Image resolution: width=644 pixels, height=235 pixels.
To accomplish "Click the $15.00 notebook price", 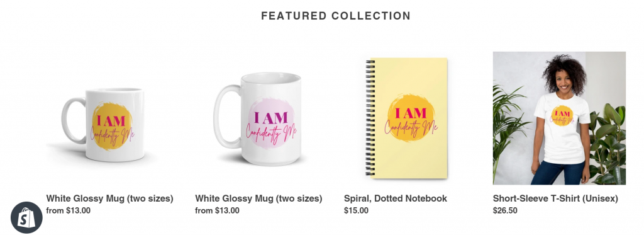I will pyautogui.click(x=356, y=210).
